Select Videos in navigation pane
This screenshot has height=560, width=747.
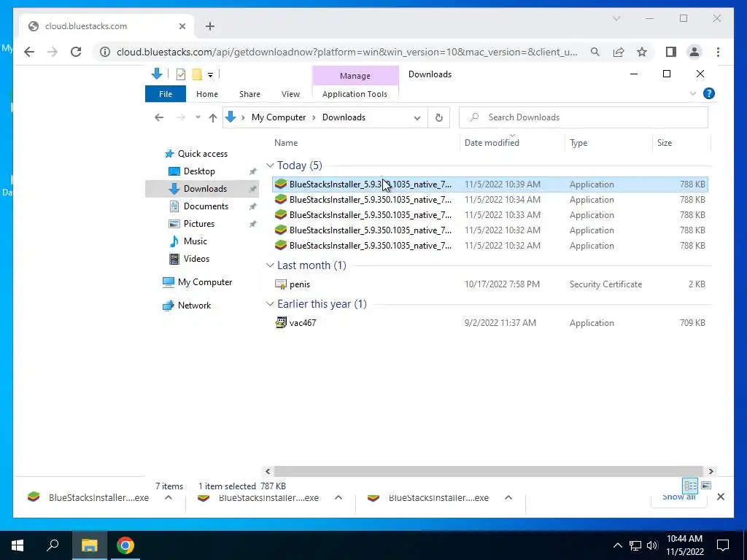pos(196,259)
